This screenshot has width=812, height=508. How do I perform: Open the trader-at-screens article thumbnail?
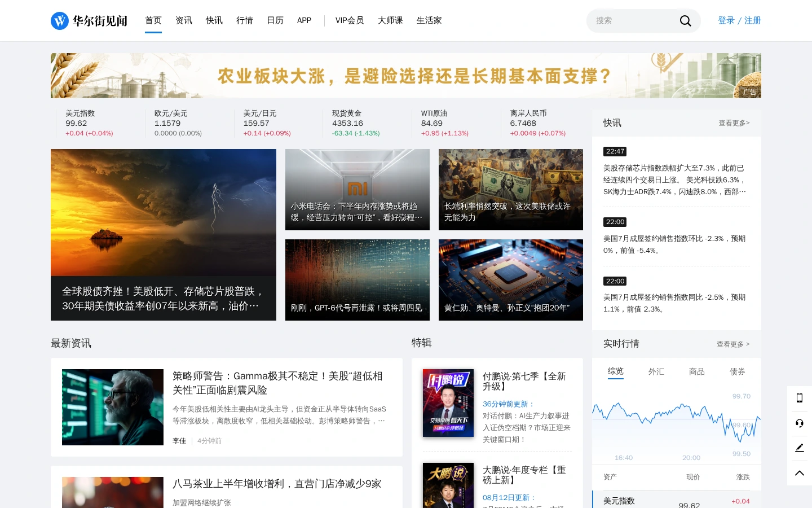point(113,408)
